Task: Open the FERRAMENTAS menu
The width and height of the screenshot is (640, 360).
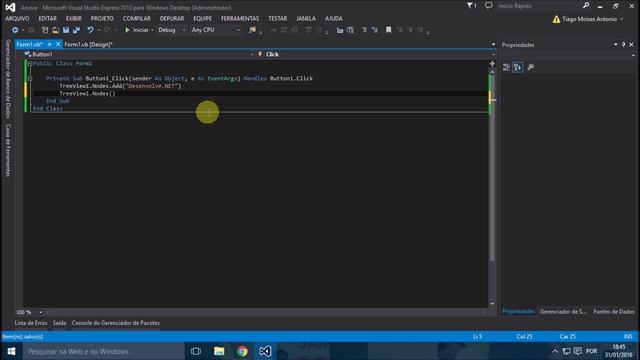Action: [x=240, y=19]
